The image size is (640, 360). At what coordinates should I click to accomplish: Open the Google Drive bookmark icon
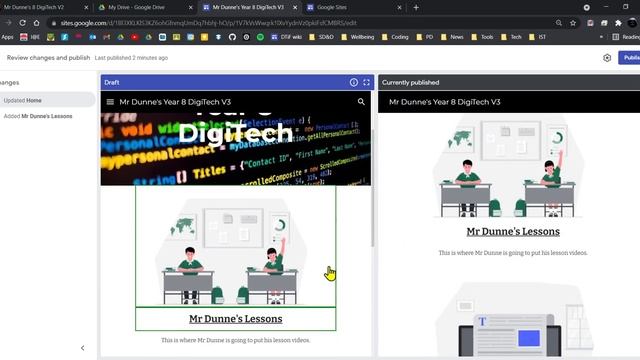(120, 37)
